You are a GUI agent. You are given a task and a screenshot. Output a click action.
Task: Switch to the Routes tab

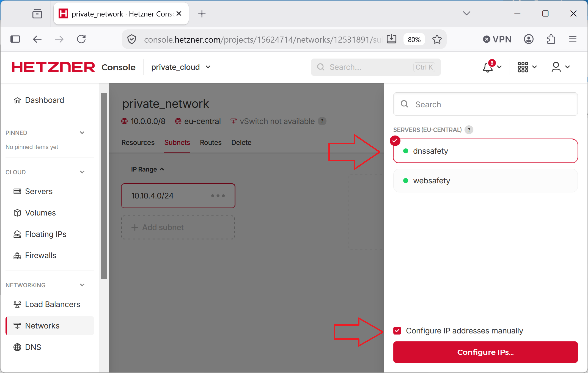(211, 142)
